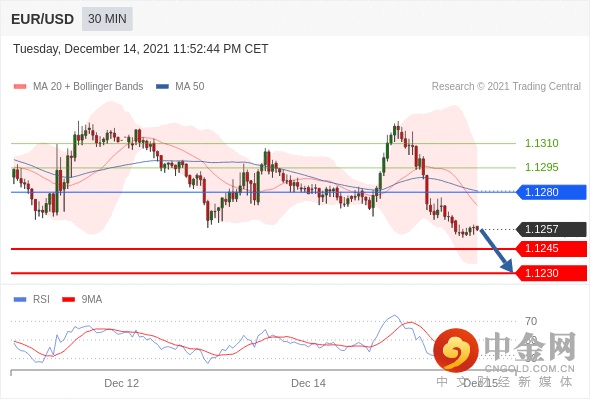Select the EUR/USD pair title
Image resolution: width=590 pixels, height=400 pixels.
tap(42, 19)
